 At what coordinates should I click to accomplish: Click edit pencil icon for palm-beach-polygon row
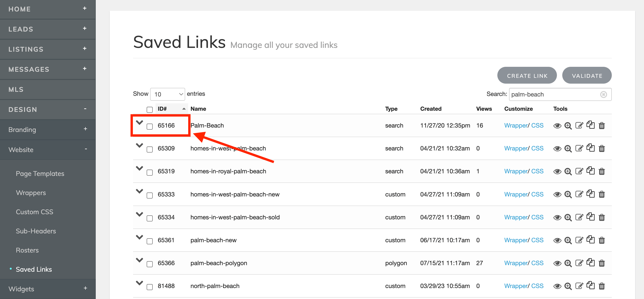tap(579, 263)
